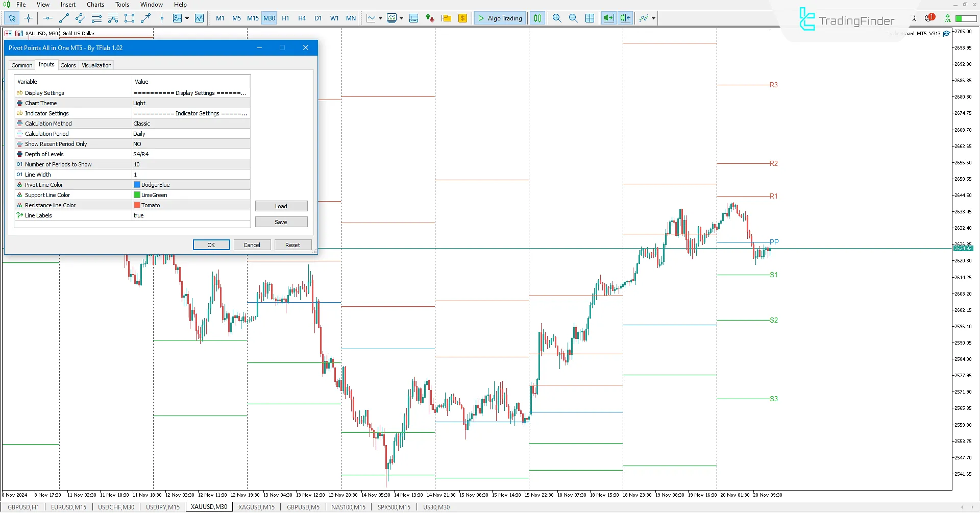Tile chart windows in a grid

tap(590, 18)
